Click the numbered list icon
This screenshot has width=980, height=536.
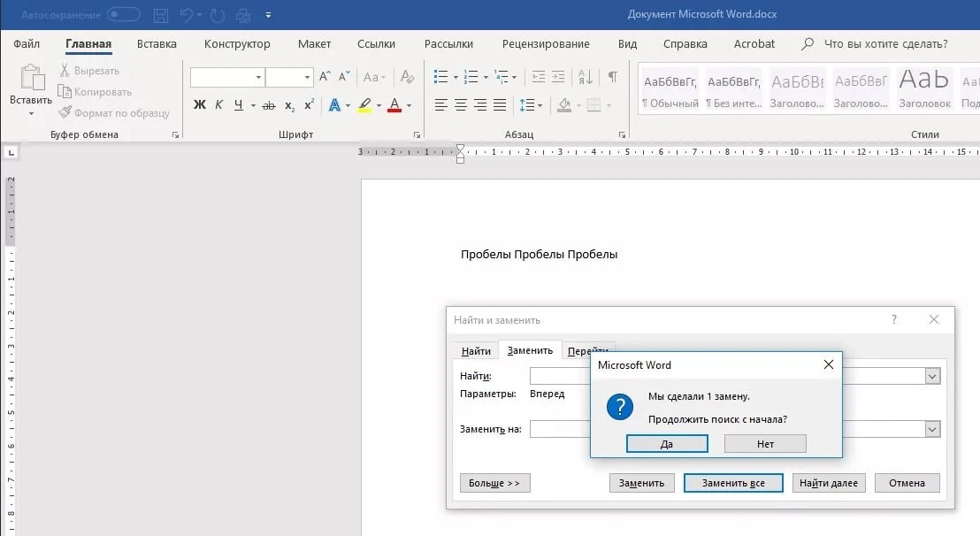[x=471, y=77]
